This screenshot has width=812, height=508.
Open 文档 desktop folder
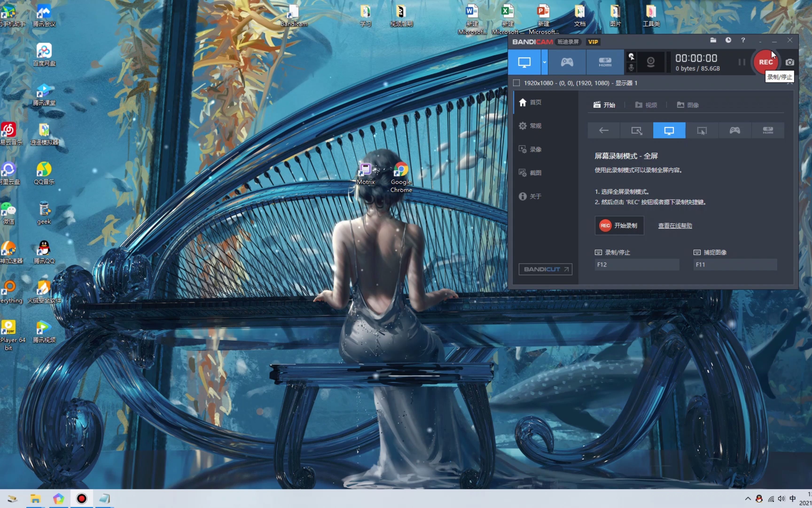click(579, 16)
